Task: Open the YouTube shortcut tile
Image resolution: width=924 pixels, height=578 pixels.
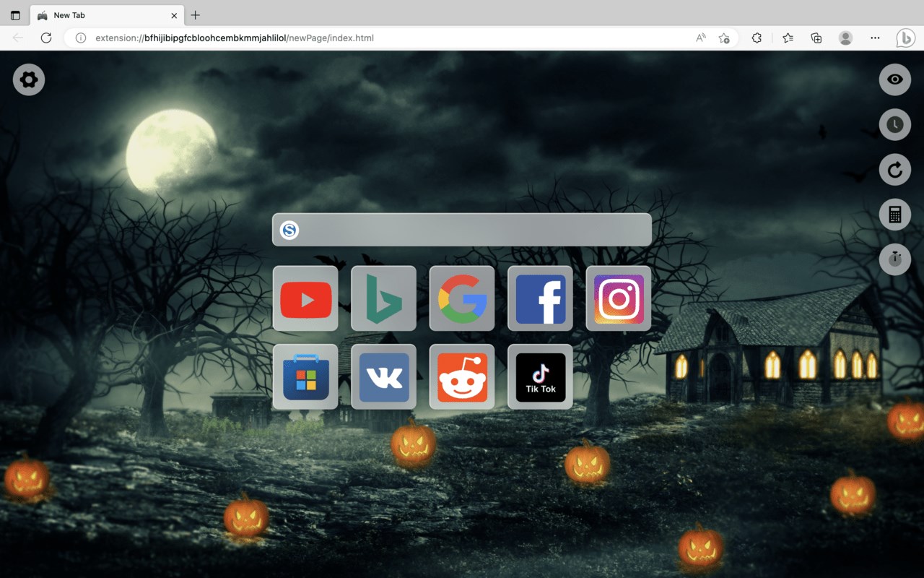Action: 305,298
